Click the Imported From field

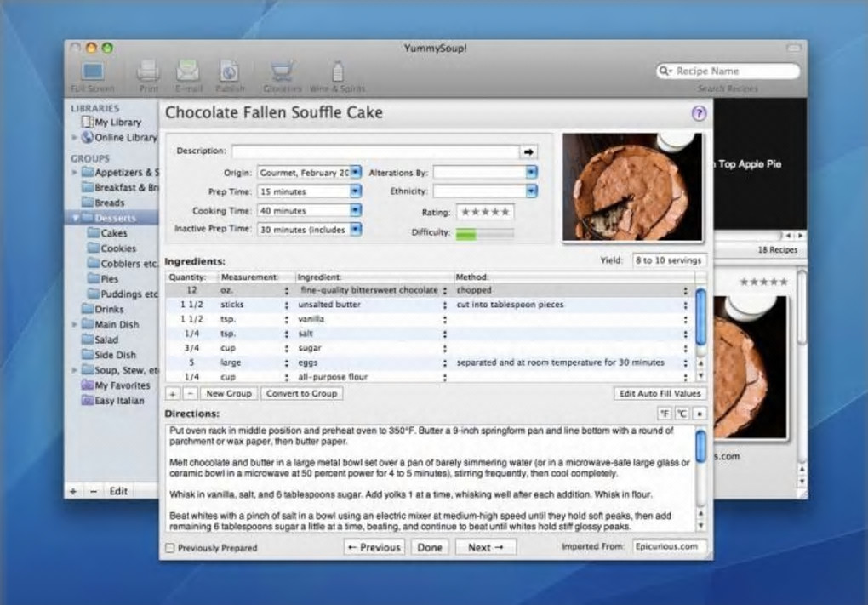click(x=669, y=546)
